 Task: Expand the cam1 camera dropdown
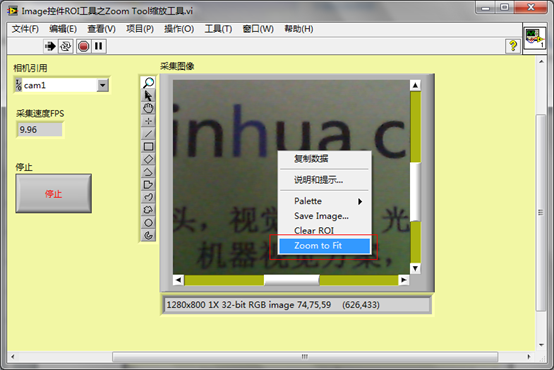103,85
